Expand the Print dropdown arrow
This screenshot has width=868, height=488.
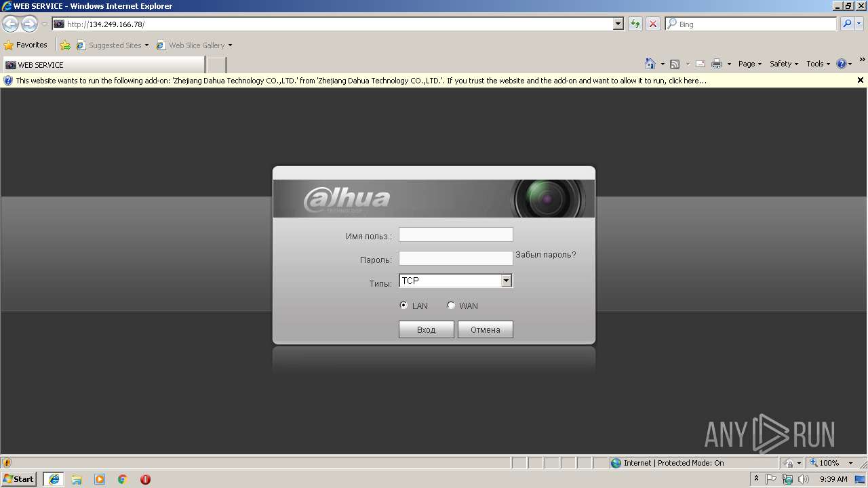point(729,64)
